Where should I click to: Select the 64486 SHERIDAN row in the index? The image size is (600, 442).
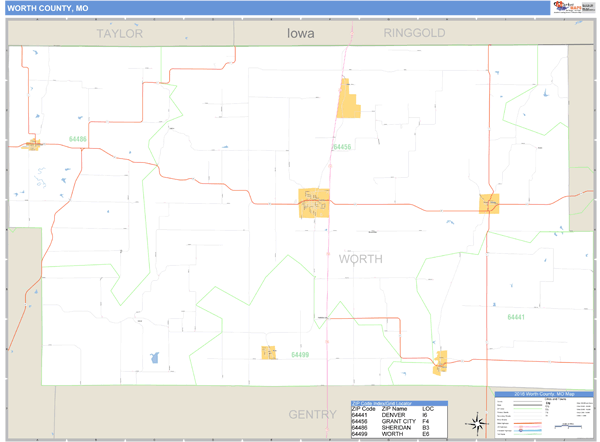click(398, 429)
